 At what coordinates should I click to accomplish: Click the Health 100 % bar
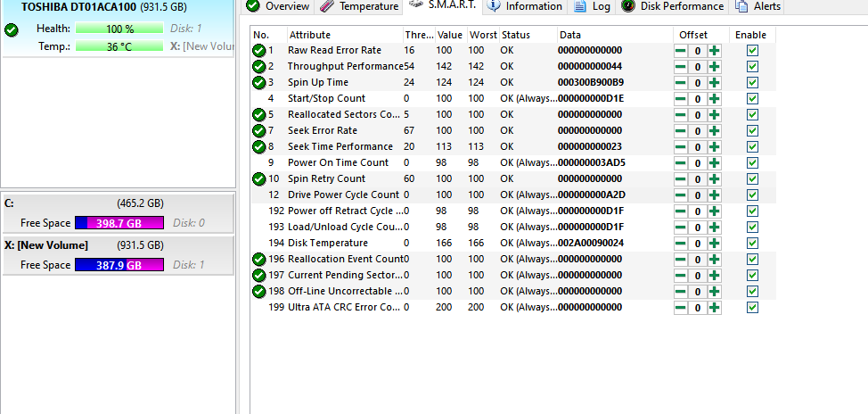click(x=119, y=29)
